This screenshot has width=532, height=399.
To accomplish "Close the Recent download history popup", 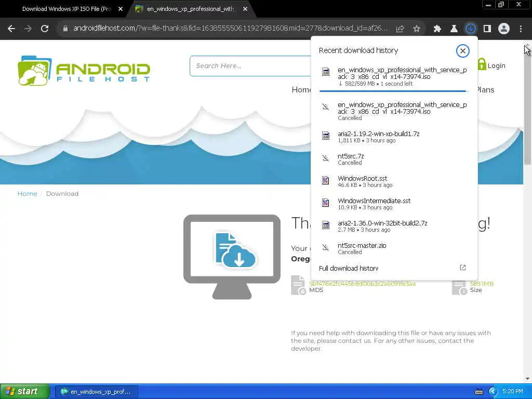I will click(462, 51).
